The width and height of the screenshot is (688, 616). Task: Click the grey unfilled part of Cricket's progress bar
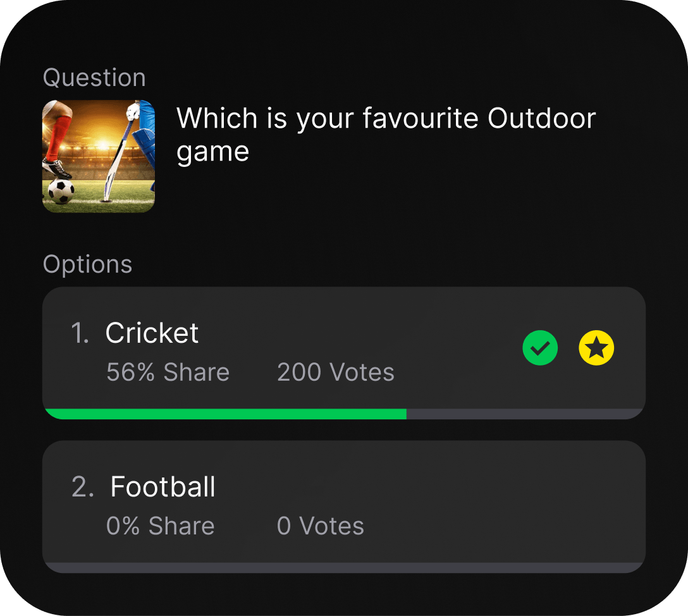tap(525, 414)
